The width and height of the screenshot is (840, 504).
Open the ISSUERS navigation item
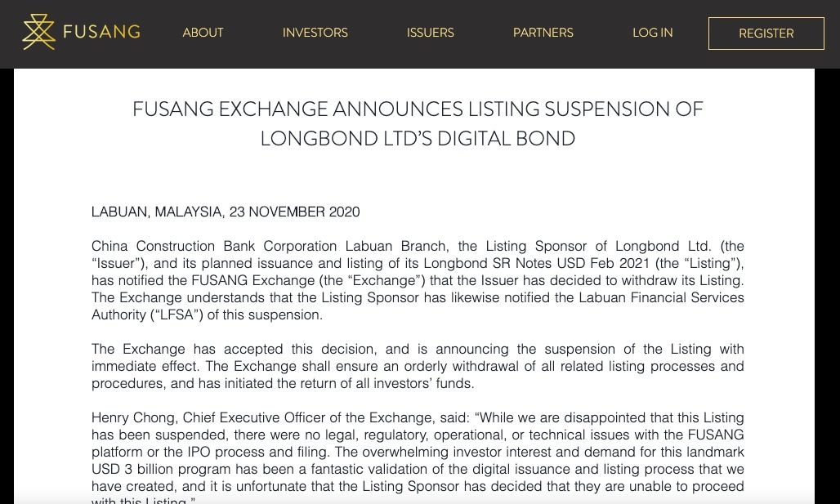pyautogui.click(x=430, y=33)
